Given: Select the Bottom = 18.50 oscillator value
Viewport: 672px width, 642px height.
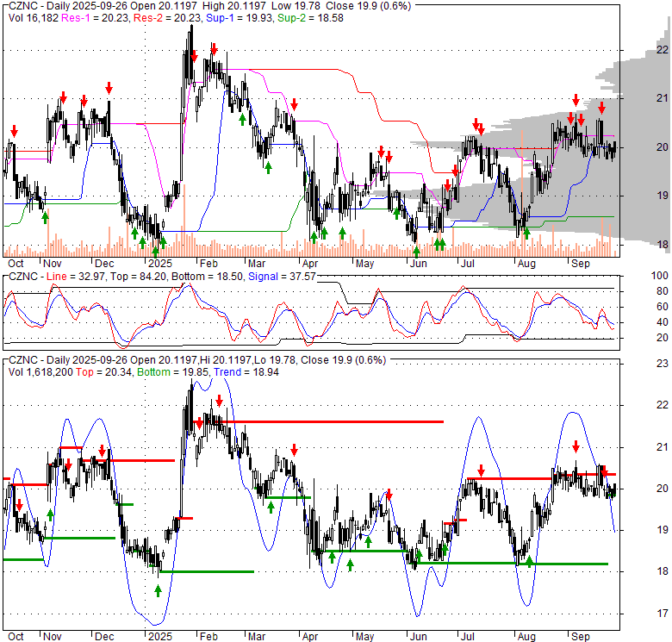Looking at the screenshot, I should [208, 277].
